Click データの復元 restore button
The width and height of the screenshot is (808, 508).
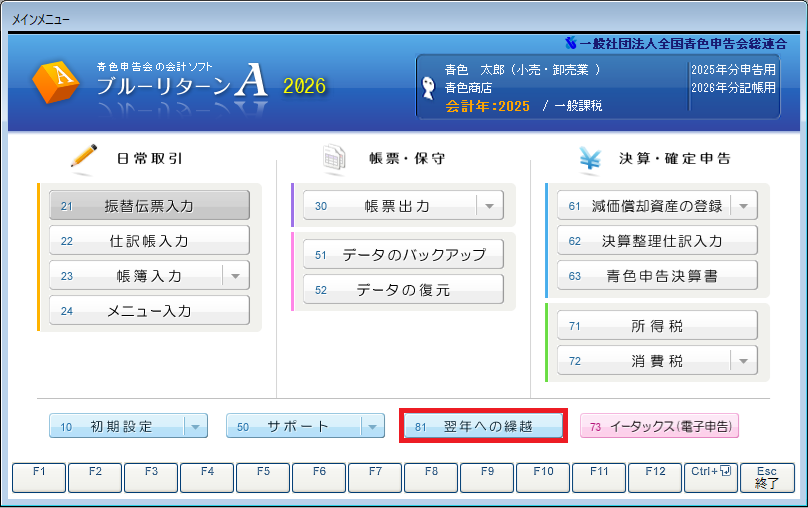click(403, 290)
